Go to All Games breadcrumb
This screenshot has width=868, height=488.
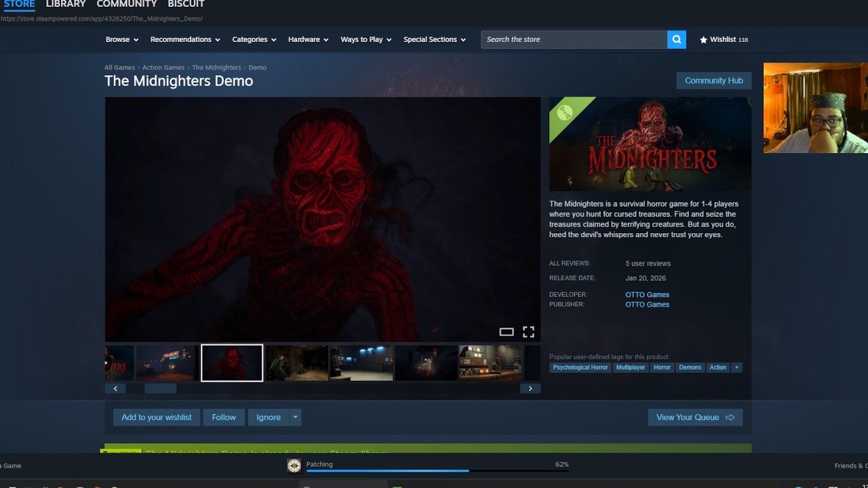(x=119, y=68)
